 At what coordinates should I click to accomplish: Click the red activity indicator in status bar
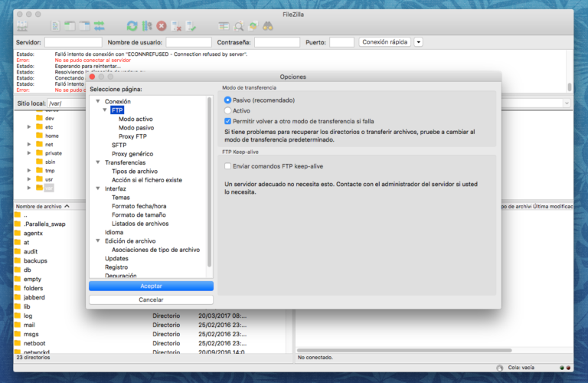point(568,368)
